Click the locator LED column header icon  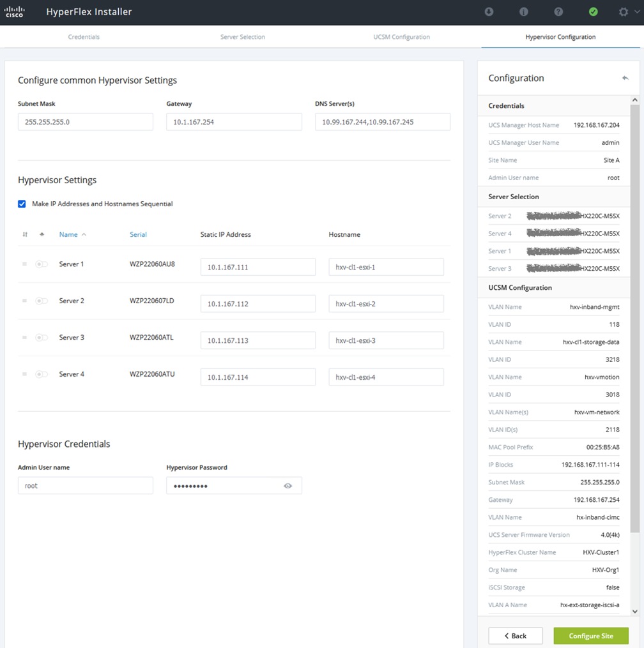[x=42, y=234]
